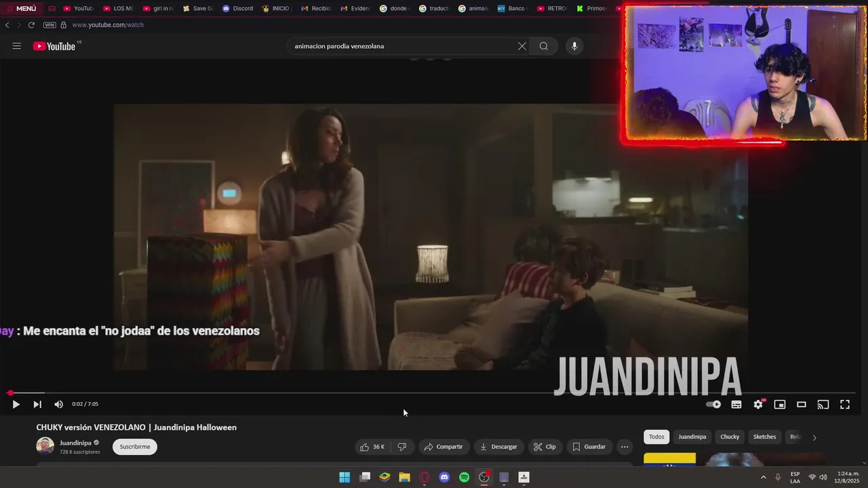The height and width of the screenshot is (488, 868).
Task: Open the taskbar volume control
Action: click(824, 477)
